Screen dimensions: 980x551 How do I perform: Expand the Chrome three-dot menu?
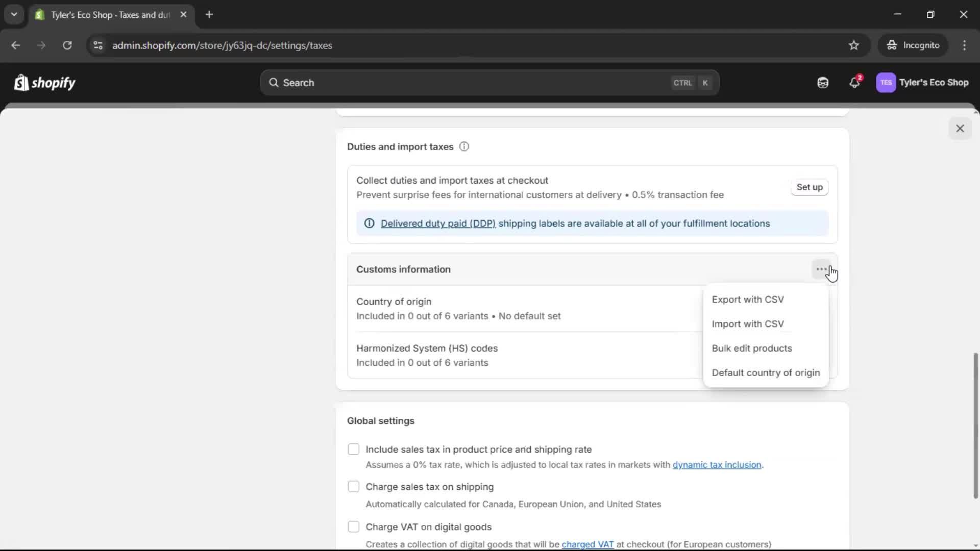965,45
